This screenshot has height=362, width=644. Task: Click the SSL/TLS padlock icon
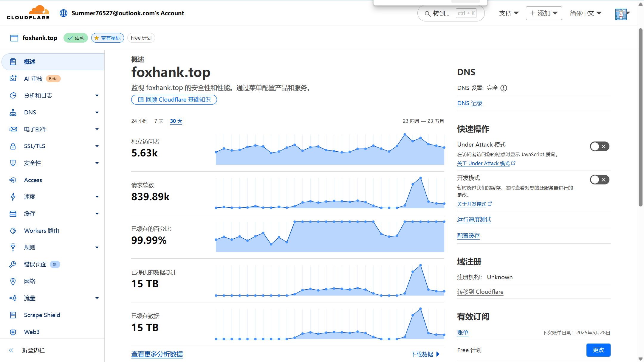(13, 146)
